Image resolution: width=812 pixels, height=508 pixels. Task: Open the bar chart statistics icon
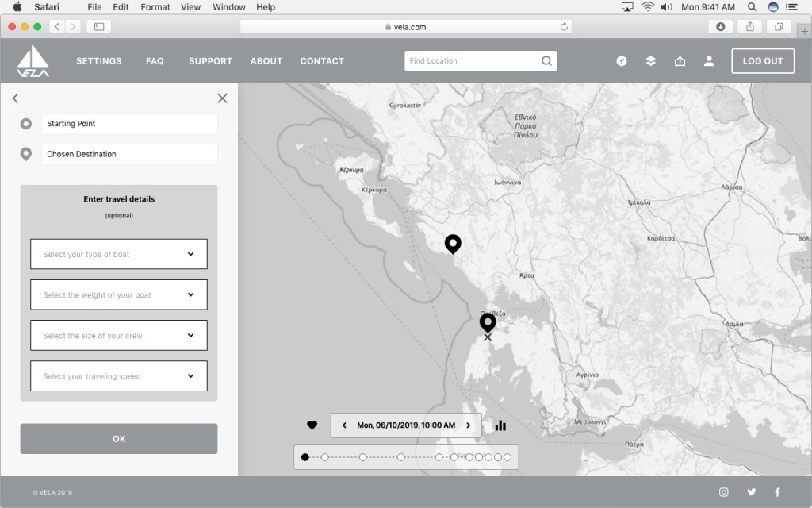[x=500, y=425]
